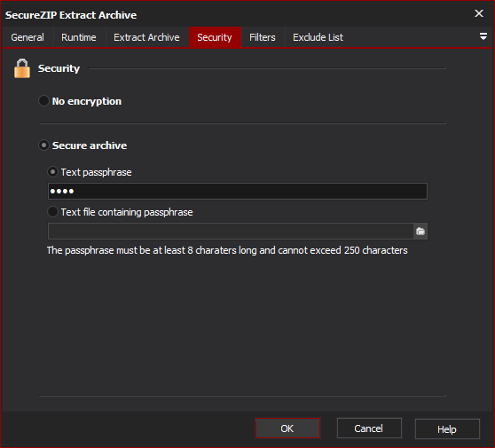
Task: Close the SecureZIP Extract Archive dialog
Action: pyautogui.click(x=479, y=13)
